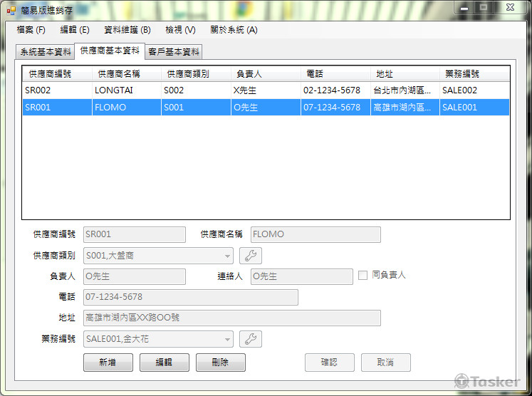
Task: Click the app icon in title bar
Action: tap(11, 10)
